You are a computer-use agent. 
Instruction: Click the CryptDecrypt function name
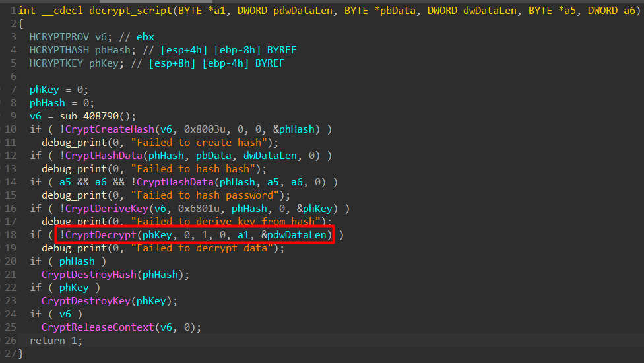100,235
